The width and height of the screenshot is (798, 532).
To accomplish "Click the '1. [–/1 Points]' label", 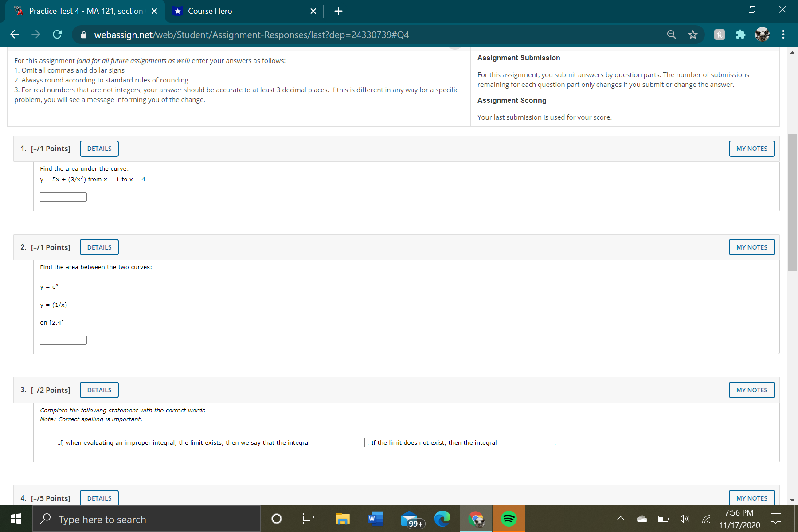I will coord(45,149).
